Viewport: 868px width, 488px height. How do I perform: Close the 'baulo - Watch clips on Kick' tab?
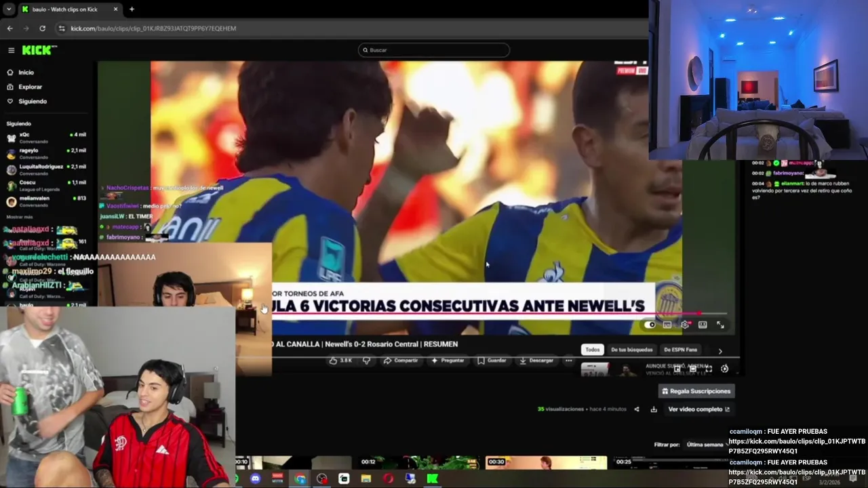[115, 9]
